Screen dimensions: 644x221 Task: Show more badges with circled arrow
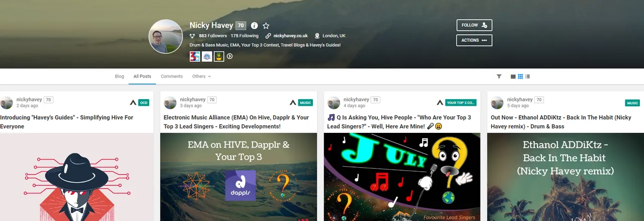pos(230,56)
